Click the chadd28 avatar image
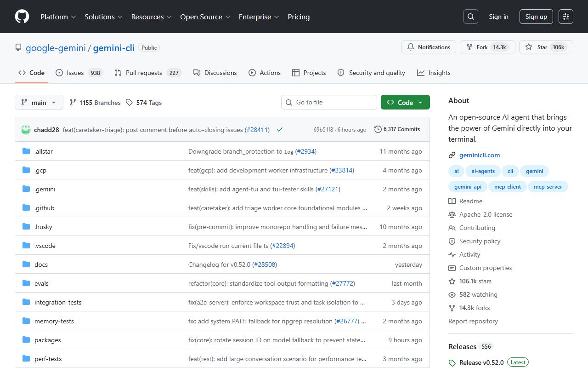 26,130
